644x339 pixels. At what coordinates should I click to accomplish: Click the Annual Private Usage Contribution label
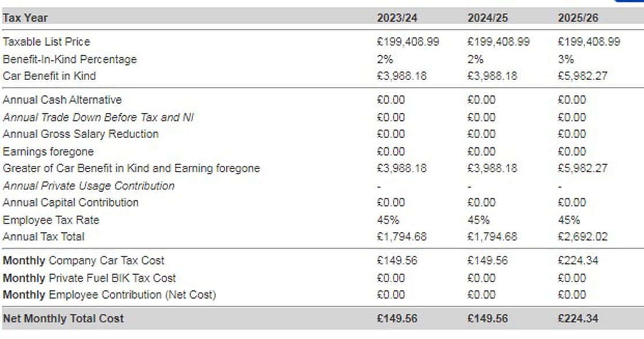(88, 186)
